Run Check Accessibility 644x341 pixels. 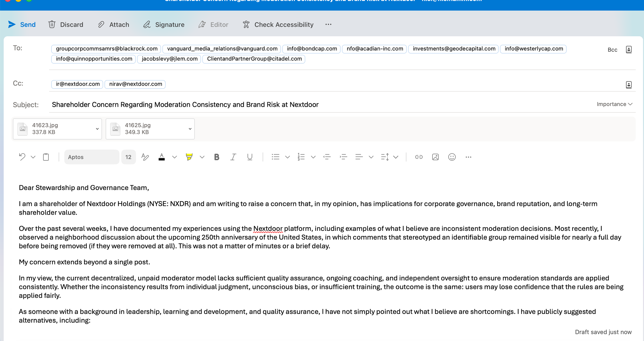(x=278, y=24)
